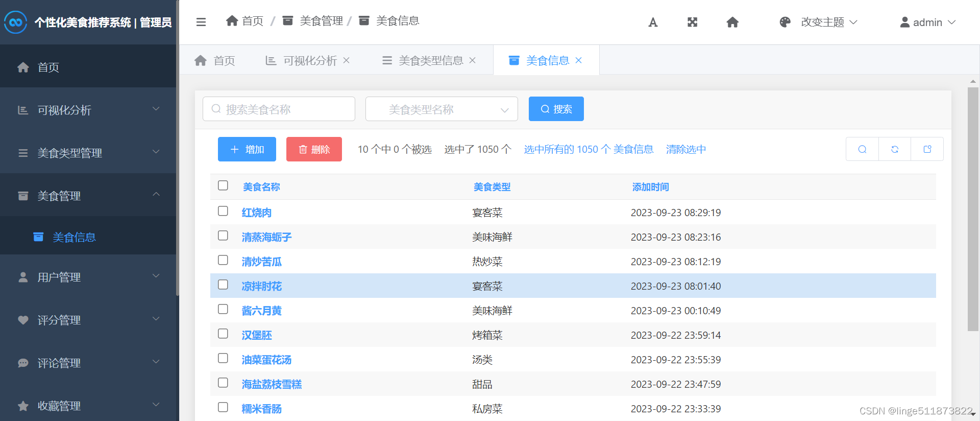This screenshot has height=421, width=980.
Task: Check the 海盐荔枝雪糕 row checkbox
Action: coord(223,383)
